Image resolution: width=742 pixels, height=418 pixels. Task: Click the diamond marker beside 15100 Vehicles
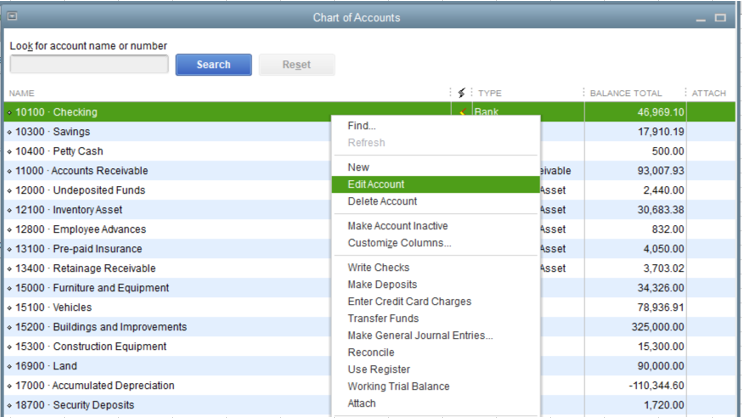click(x=9, y=308)
